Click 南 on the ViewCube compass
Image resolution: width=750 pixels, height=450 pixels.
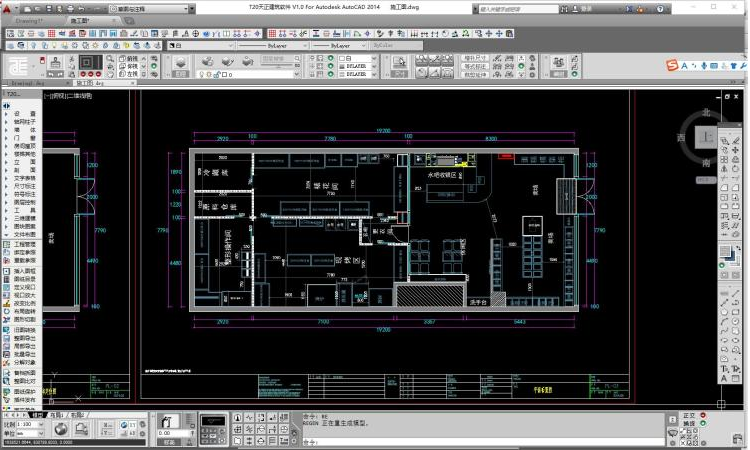point(706,163)
